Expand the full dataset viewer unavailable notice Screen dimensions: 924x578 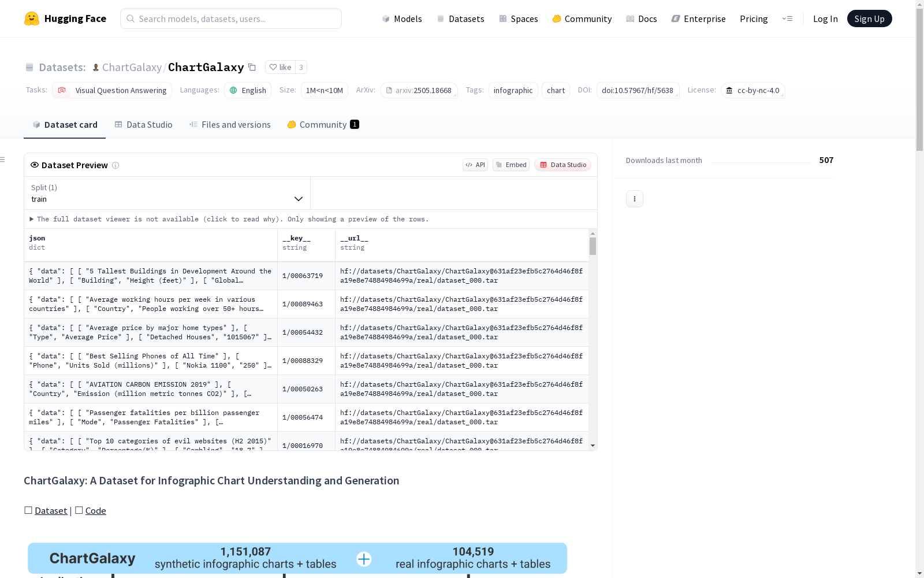click(x=229, y=219)
